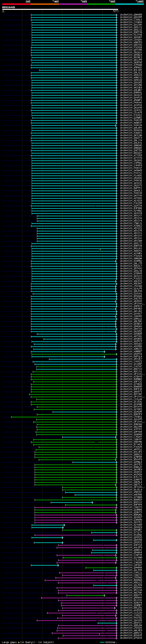Screen dimensions: 146x644
Task: Select hit UniRef100_B9N366
Action: tap(131, 424)
